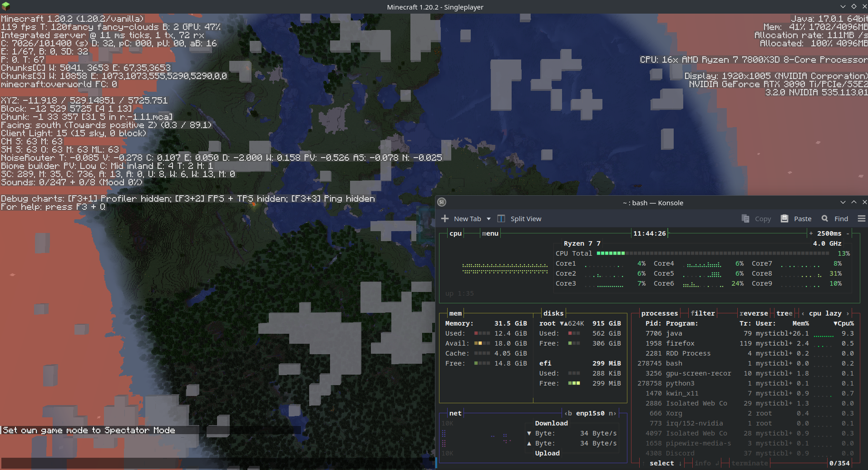Click the plus to increase btop update interval
This screenshot has height=470, width=868.
coord(811,233)
